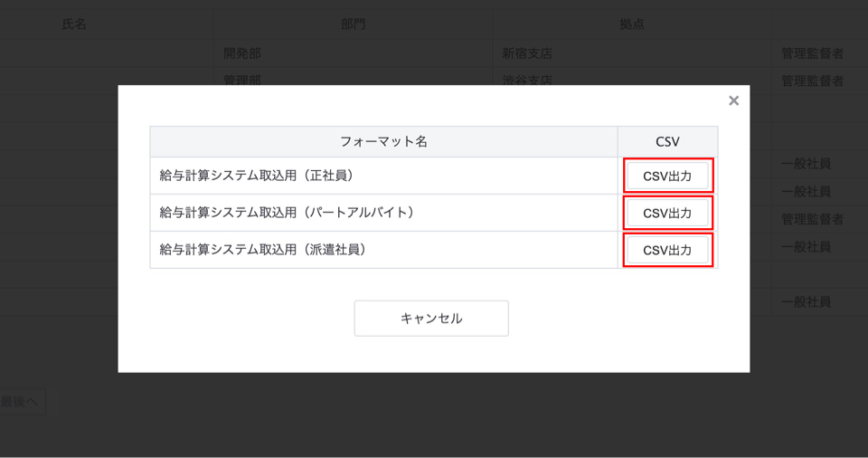Click the 氏名 column header

pos(74,24)
